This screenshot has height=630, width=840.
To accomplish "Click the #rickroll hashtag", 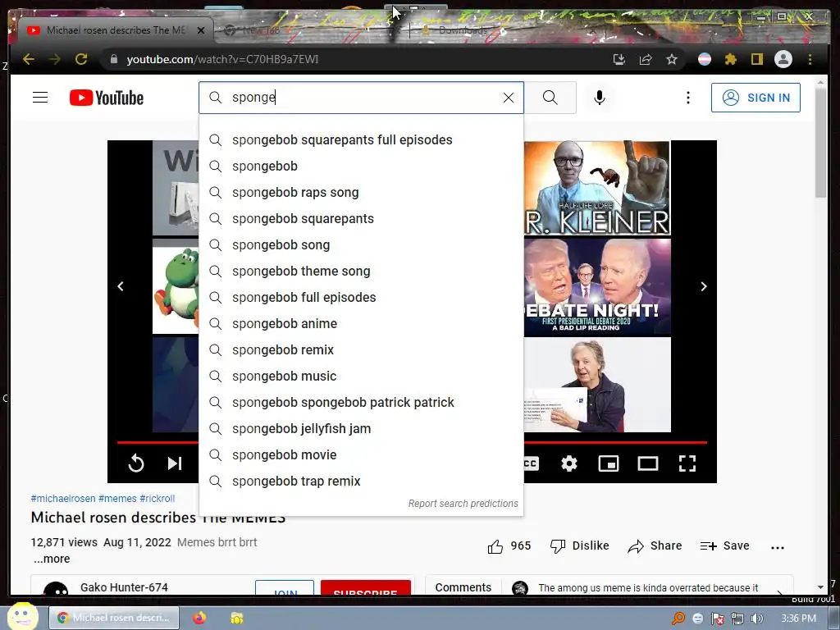I will 157,498.
